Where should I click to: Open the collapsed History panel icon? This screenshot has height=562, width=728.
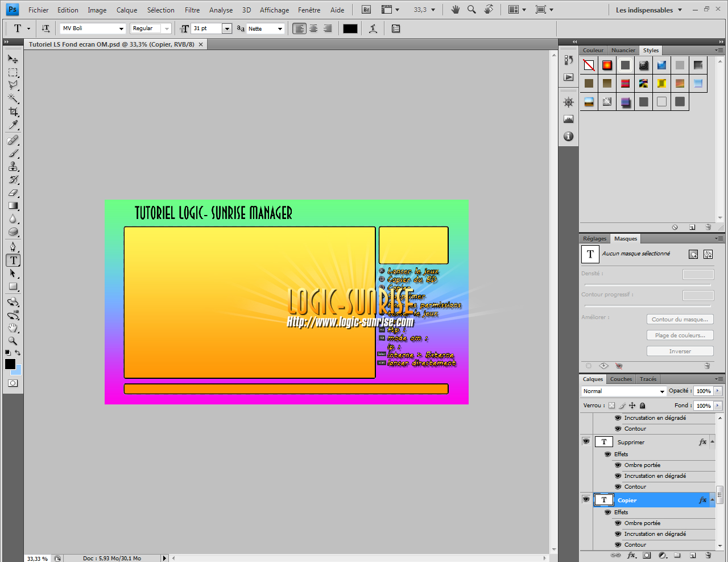point(568,60)
